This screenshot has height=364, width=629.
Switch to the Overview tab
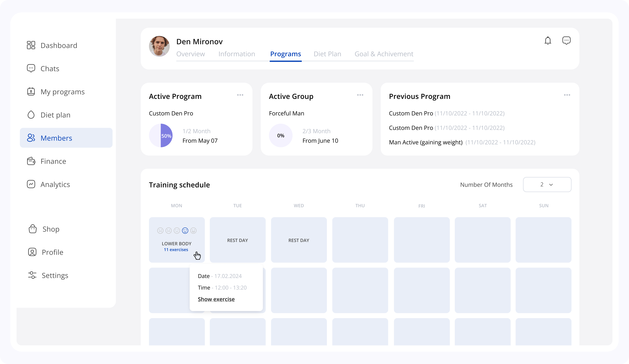[190, 54]
